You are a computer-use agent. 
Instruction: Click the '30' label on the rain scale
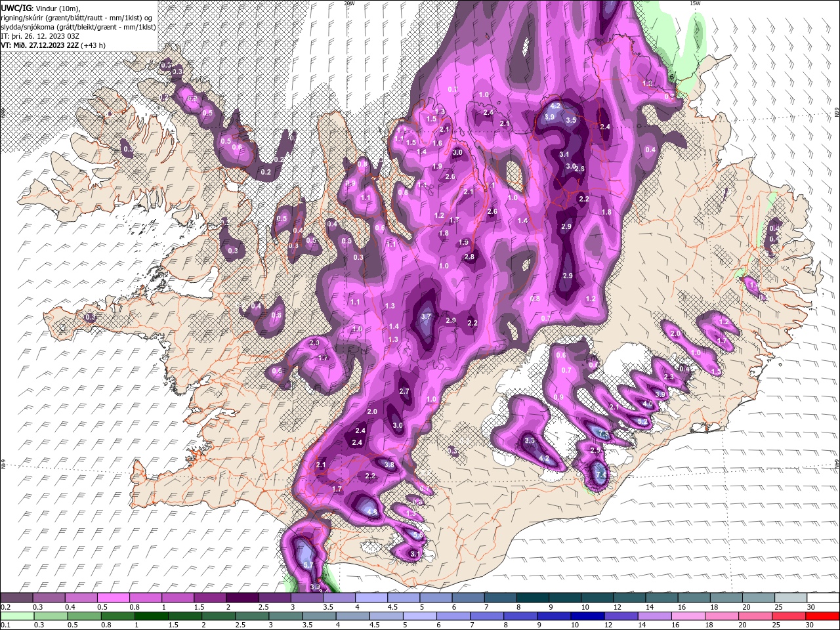tap(811, 625)
